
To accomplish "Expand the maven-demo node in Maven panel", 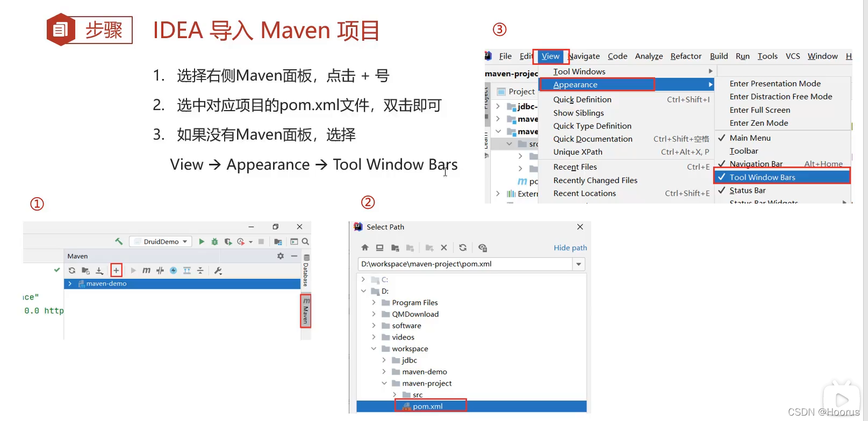I will (x=70, y=284).
